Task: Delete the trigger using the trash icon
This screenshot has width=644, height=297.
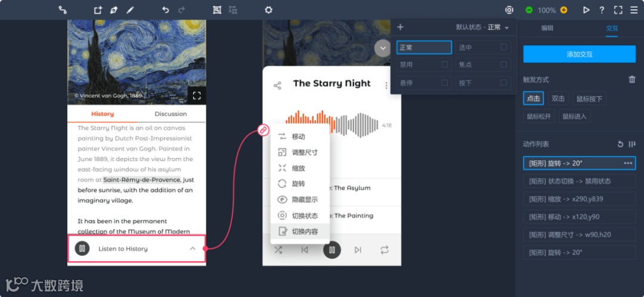Action: click(631, 79)
